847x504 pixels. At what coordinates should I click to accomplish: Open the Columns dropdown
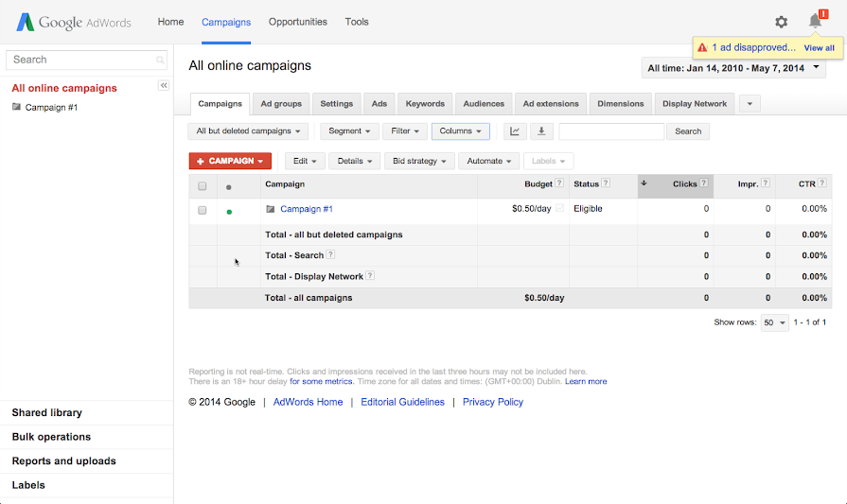point(461,131)
